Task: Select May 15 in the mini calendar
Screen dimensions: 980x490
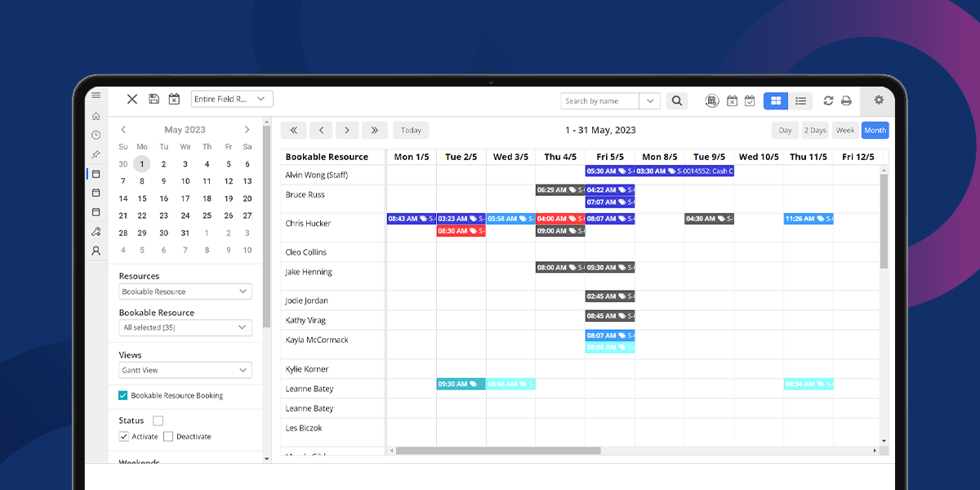Action: 142,198
